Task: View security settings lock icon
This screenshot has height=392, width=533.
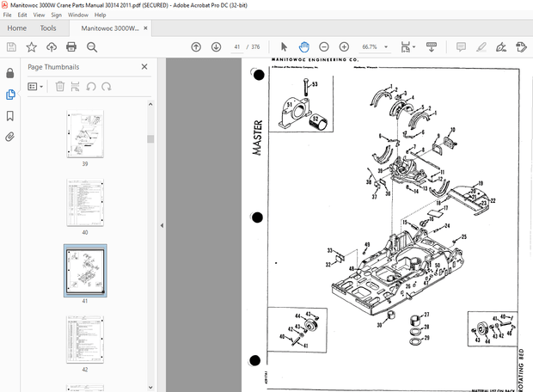Action: pos(10,73)
